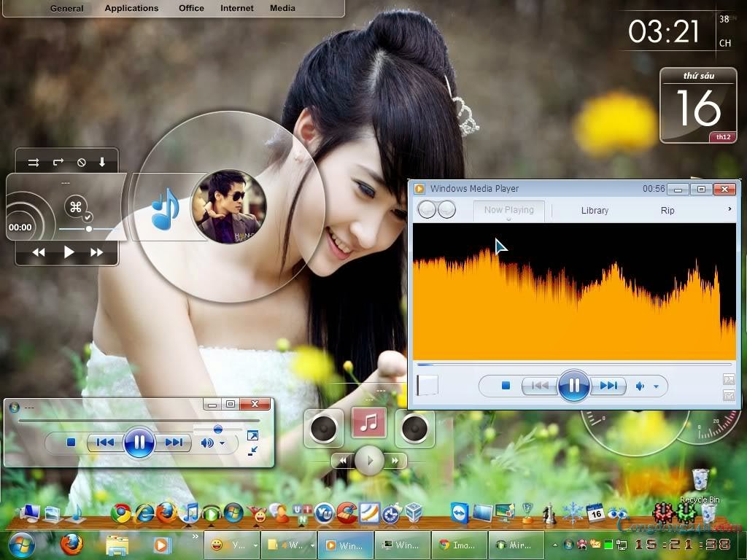The image size is (747, 560).
Task: Click the full-screen icon in Media Player
Action: pyautogui.click(x=729, y=379)
